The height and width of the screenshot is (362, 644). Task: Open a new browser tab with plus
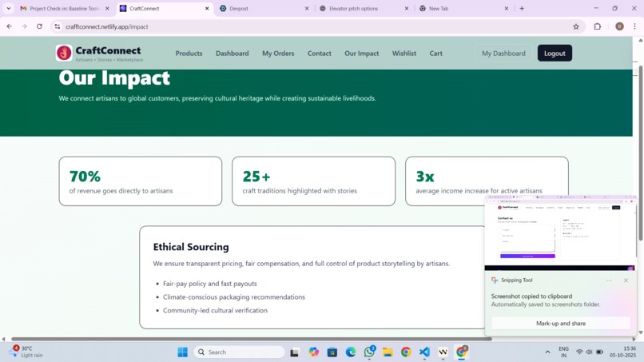[522, 8]
